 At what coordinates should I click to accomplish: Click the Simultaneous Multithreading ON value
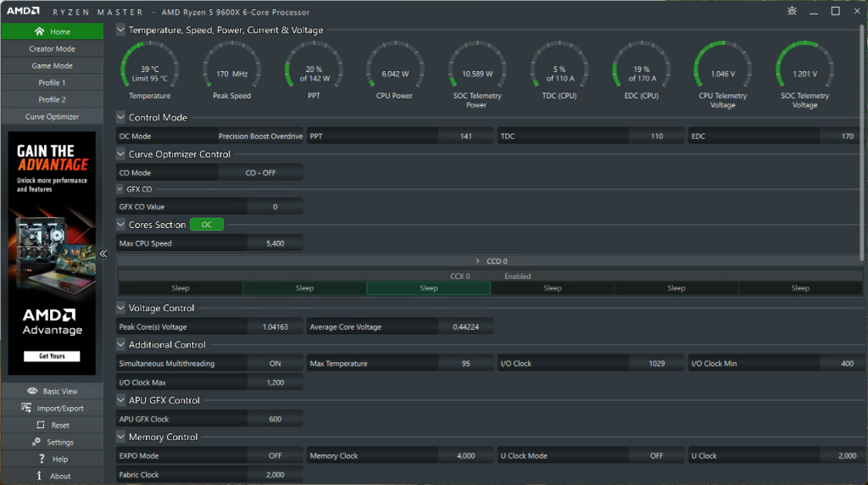tap(275, 363)
